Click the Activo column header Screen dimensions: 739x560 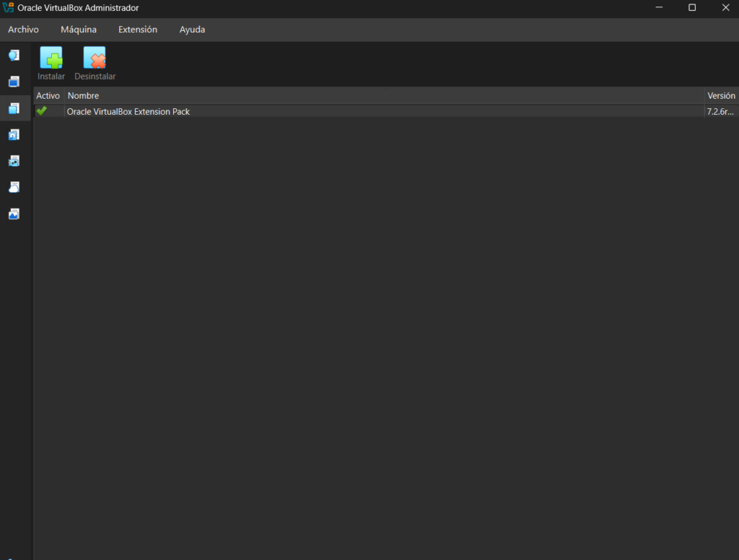[x=48, y=96]
